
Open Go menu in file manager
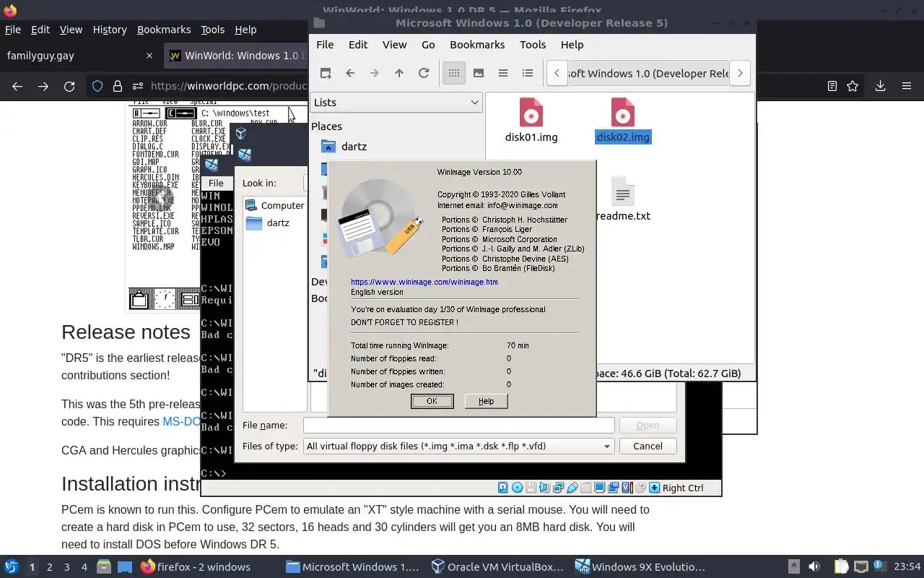428,44
